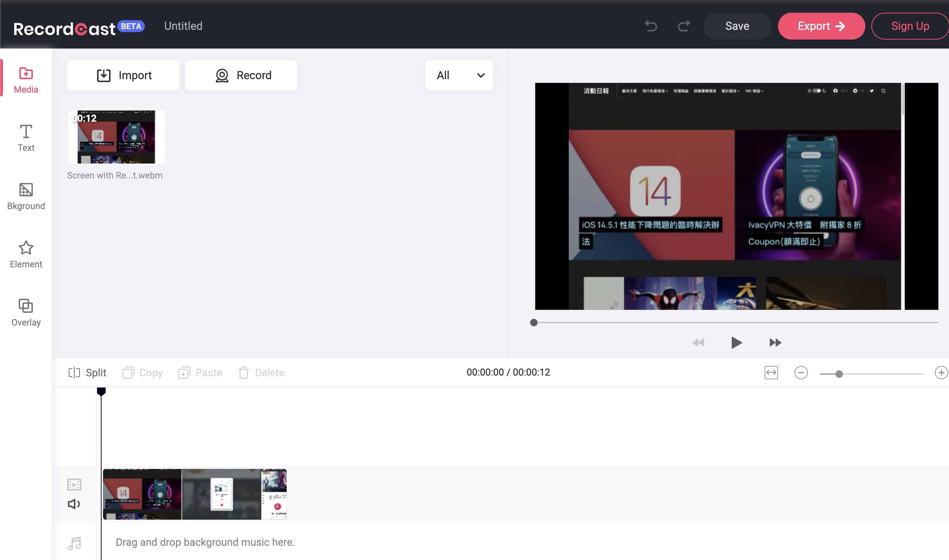Viewport: 949px width, 560px height.
Task: Zoom out the timeline with minus icon
Action: click(801, 373)
